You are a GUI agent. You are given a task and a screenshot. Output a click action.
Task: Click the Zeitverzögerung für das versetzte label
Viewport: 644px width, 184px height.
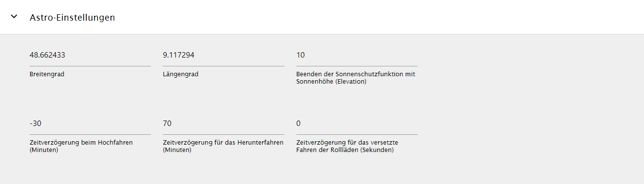(x=347, y=142)
